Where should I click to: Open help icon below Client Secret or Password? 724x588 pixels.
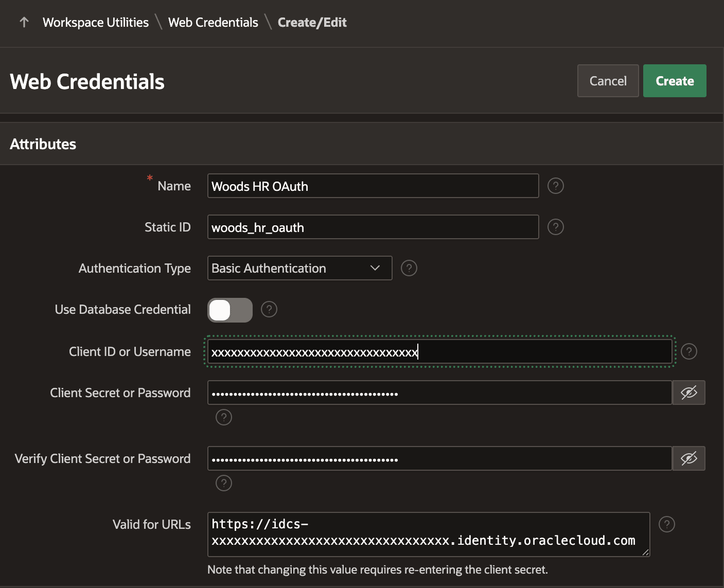click(x=223, y=417)
